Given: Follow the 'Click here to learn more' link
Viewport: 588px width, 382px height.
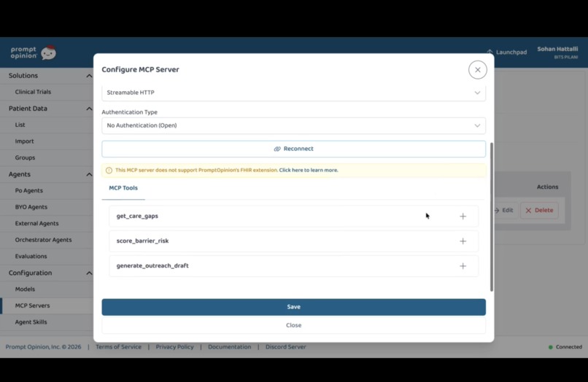Looking at the screenshot, I should coord(309,170).
